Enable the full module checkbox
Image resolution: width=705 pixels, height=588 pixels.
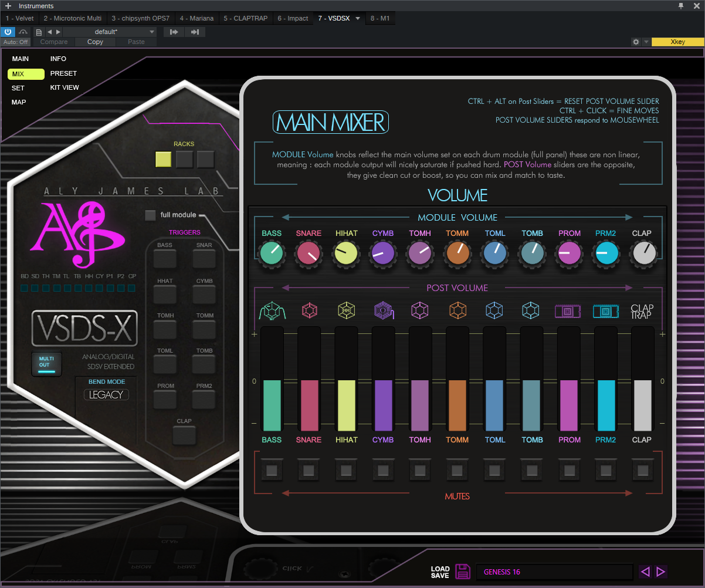coord(151,215)
